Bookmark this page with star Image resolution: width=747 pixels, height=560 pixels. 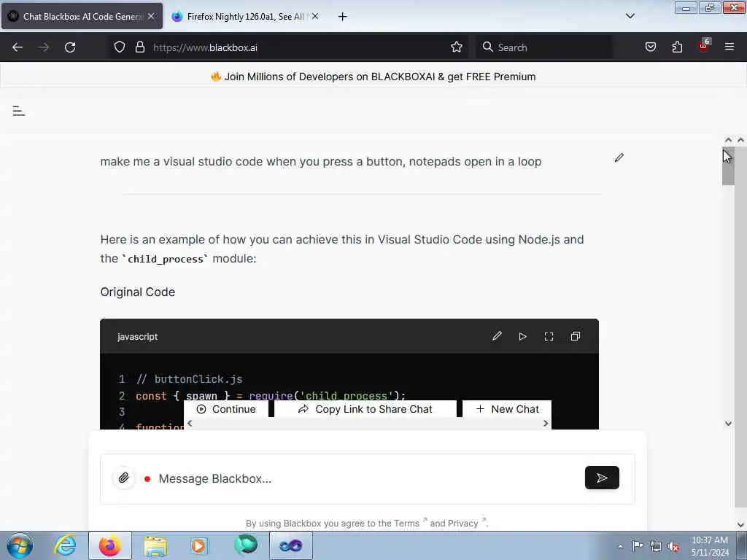(457, 47)
